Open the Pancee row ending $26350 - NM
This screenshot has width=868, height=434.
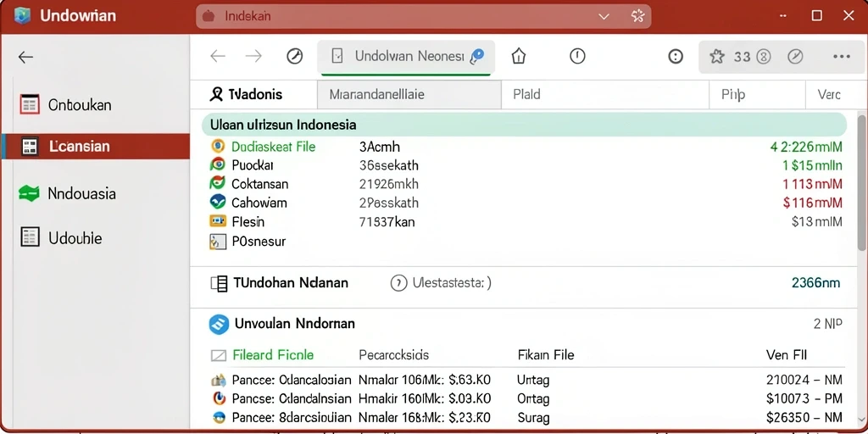pyautogui.click(x=527, y=417)
